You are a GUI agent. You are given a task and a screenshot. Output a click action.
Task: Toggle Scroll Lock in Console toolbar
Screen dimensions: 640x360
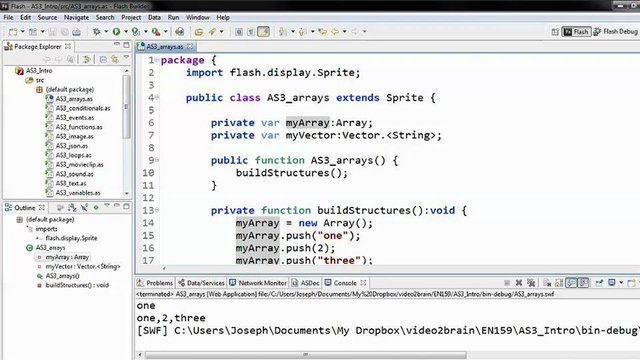(x=559, y=282)
